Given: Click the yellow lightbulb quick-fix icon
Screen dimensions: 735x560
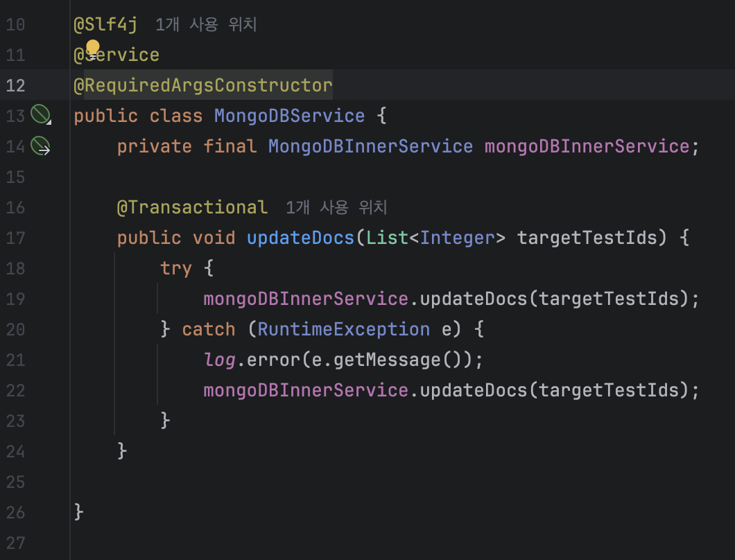Looking at the screenshot, I should [x=92, y=49].
